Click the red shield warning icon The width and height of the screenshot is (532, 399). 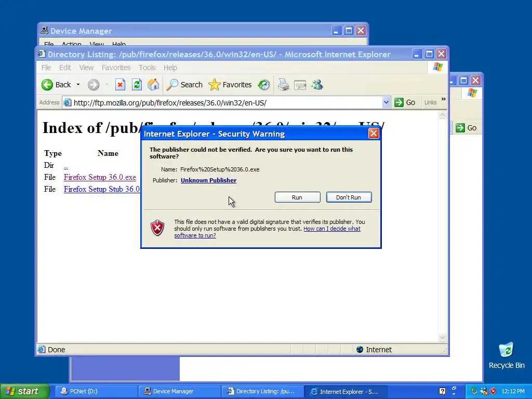(157, 228)
